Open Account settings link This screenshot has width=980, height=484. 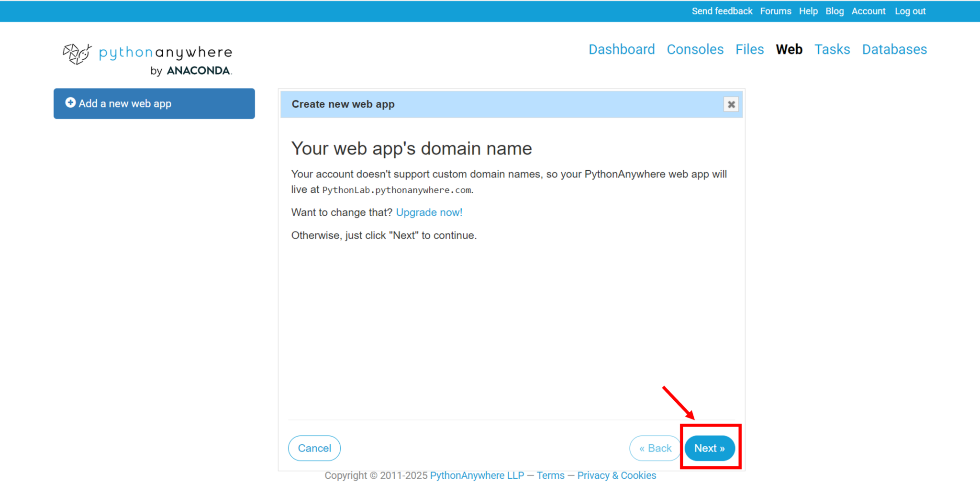tap(868, 11)
